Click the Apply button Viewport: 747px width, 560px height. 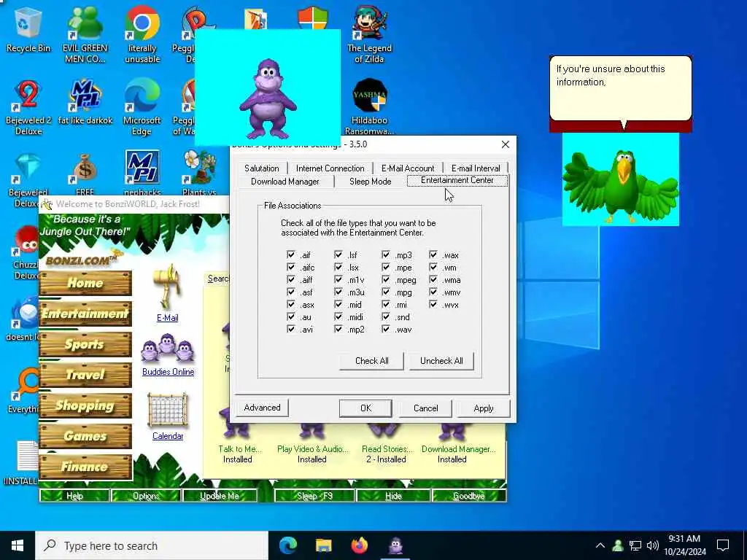(484, 408)
